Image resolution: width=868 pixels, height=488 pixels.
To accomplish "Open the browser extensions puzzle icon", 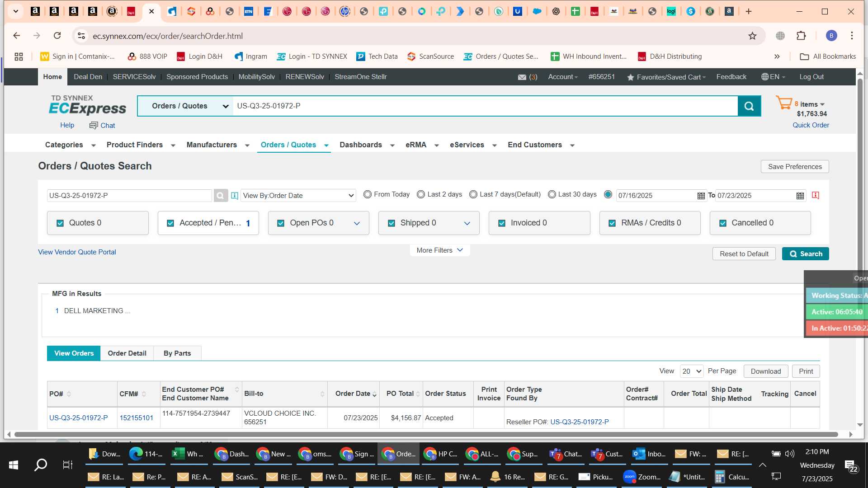I will (801, 36).
